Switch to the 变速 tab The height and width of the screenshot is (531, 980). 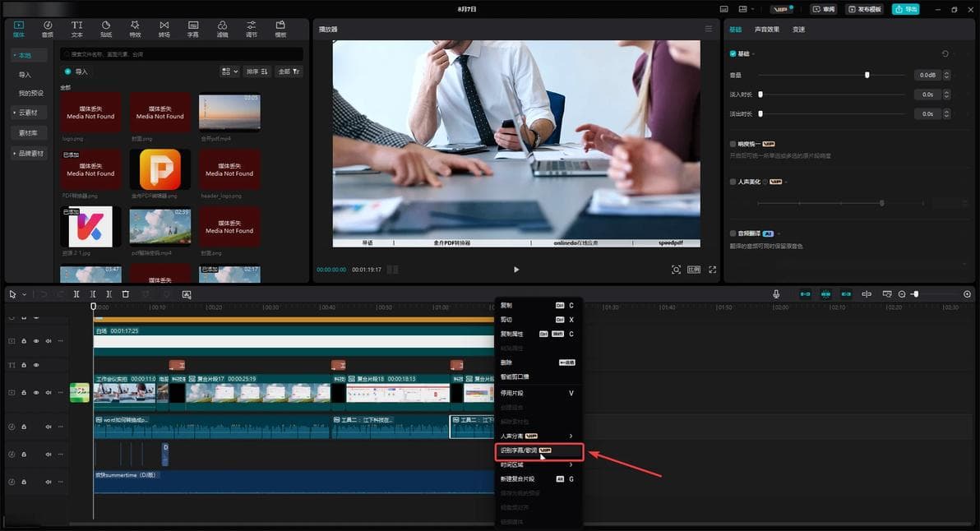point(799,30)
